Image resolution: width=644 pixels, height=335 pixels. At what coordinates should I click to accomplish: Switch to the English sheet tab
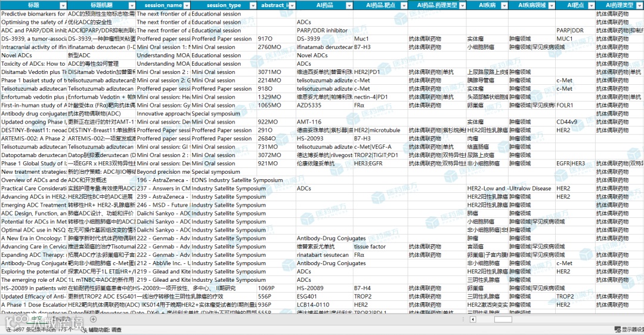pos(61,319)
